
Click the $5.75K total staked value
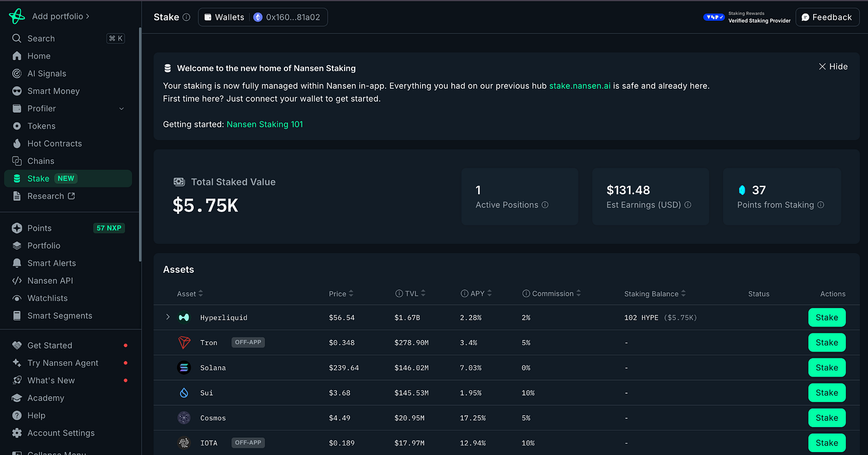pyautogui.click(x=206, y=205)
